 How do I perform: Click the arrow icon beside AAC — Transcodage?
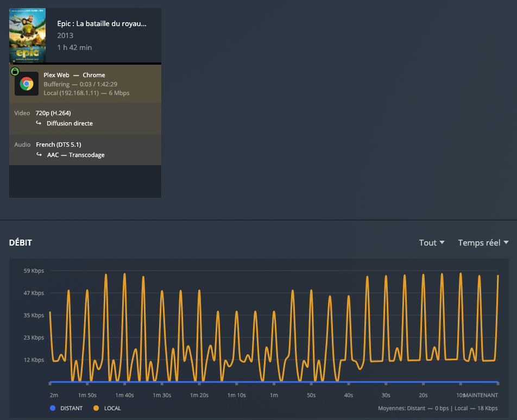click(x=39, y=155)
